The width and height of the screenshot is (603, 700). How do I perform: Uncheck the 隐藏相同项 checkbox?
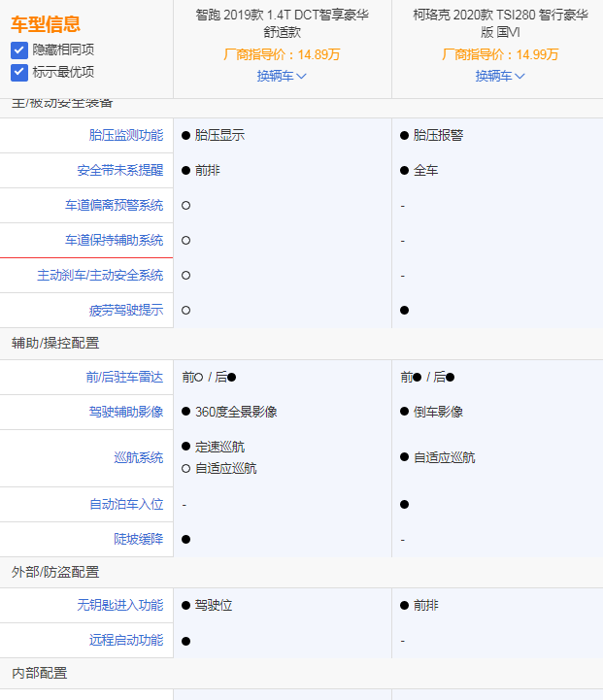tap(19, 50)
